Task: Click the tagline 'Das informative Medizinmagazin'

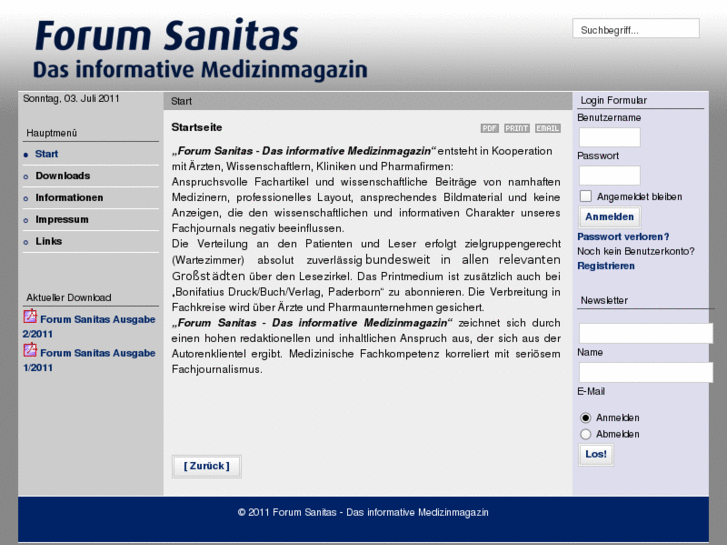Action: point(200,70)
